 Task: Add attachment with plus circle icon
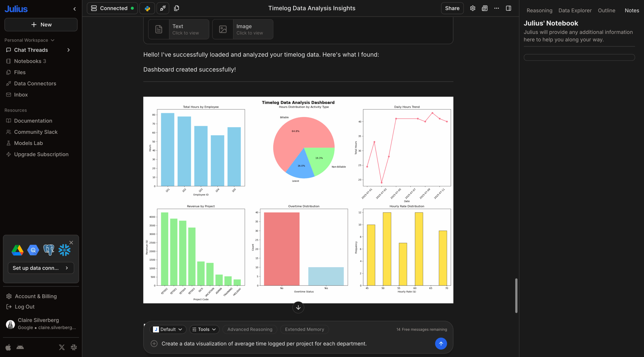(154, 343)
